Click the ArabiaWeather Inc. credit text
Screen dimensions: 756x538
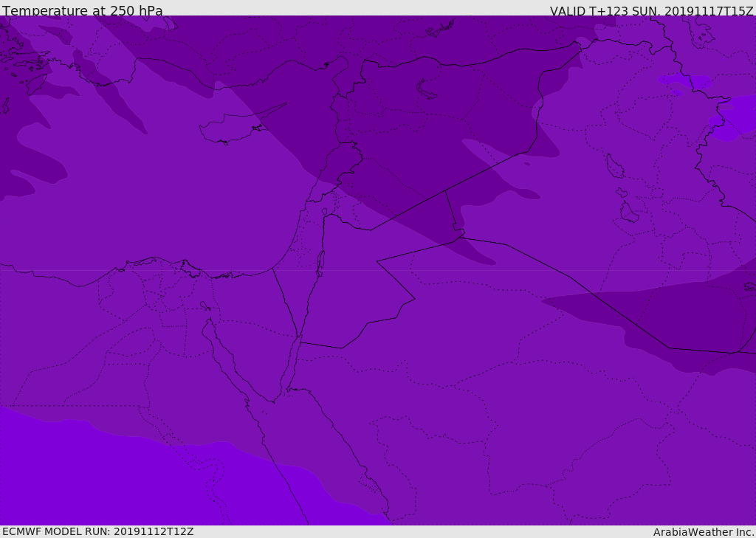pos(704,532)
